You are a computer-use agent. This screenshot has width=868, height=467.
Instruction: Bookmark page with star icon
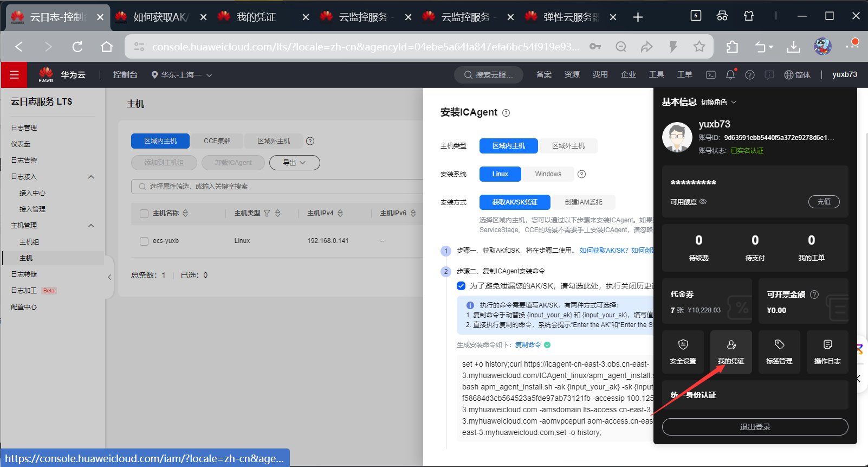tap(699, 47)
